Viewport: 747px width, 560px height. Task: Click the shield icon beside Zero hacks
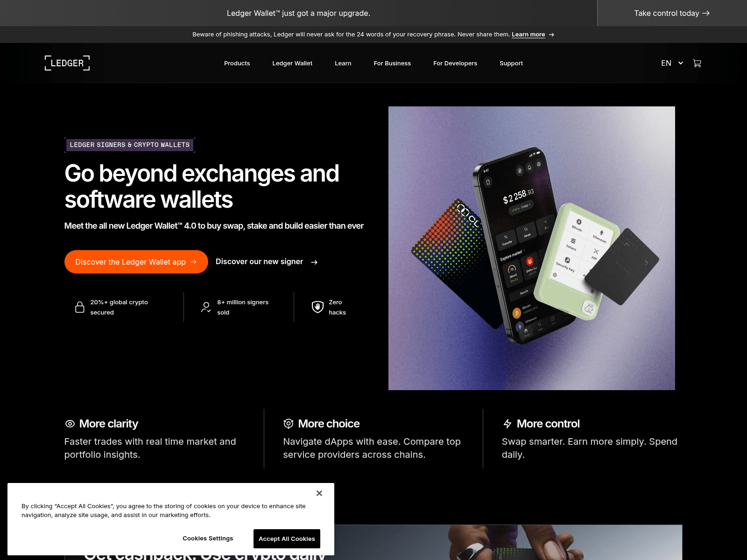coord(317,307)
